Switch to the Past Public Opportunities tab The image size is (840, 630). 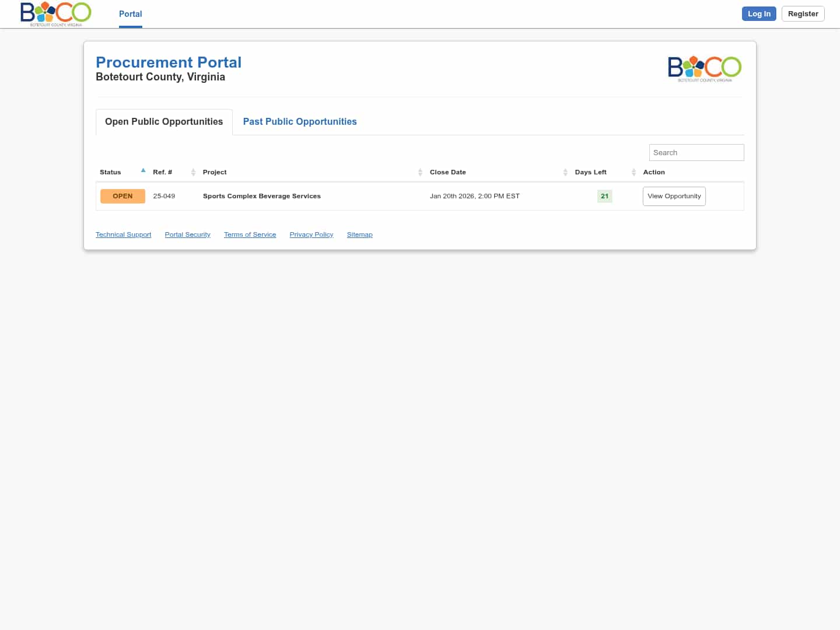[300, 121]
